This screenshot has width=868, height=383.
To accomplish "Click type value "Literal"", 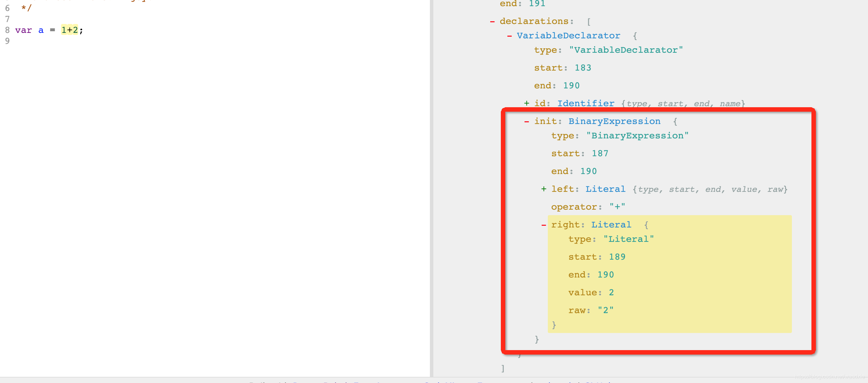I will coord(629,239).
